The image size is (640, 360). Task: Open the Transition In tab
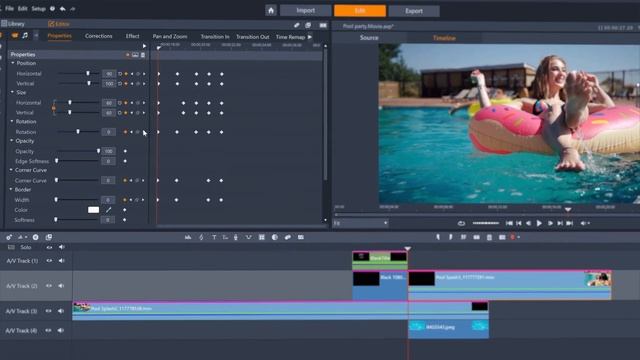click(x=215, y=37)
